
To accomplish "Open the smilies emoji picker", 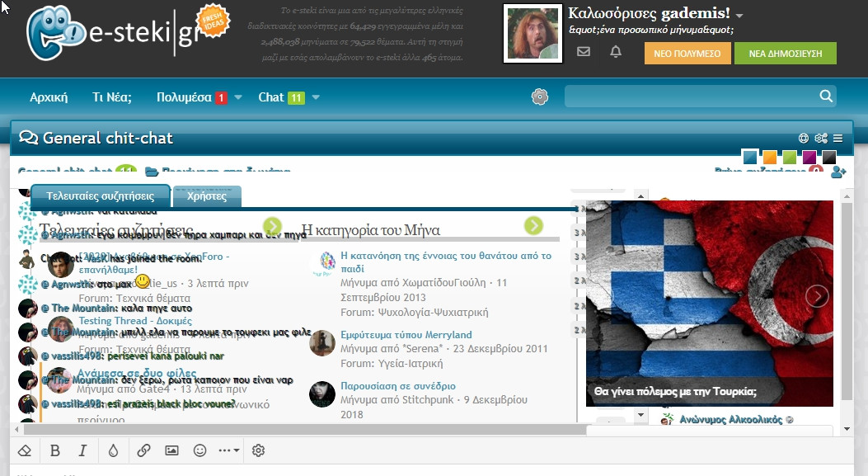I will click(x=199, y=450).
